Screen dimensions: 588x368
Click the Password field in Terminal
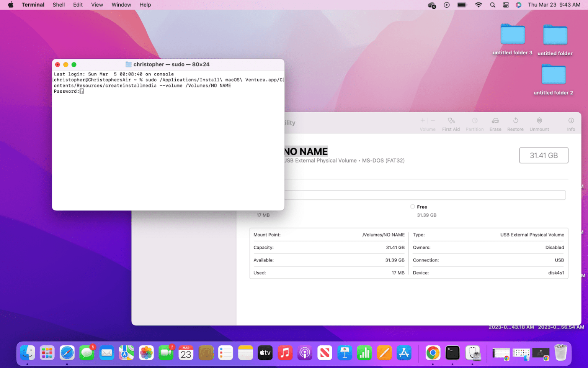point(82,91)
